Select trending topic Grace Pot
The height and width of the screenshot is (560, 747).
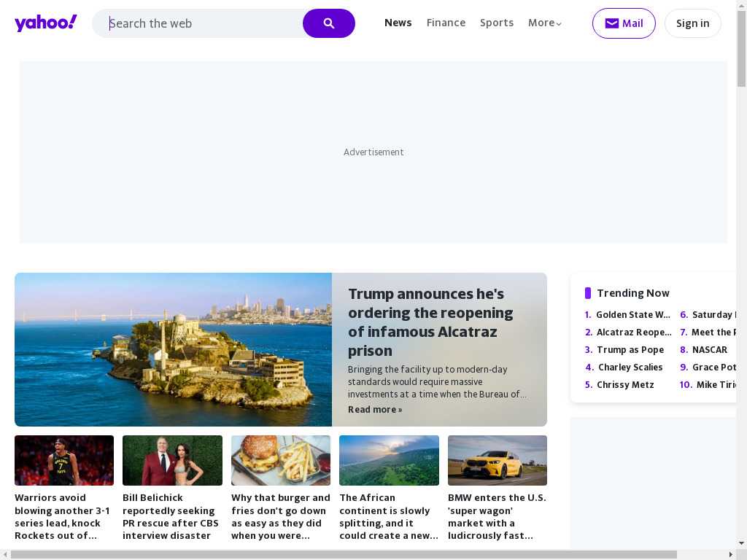[714, 367]
